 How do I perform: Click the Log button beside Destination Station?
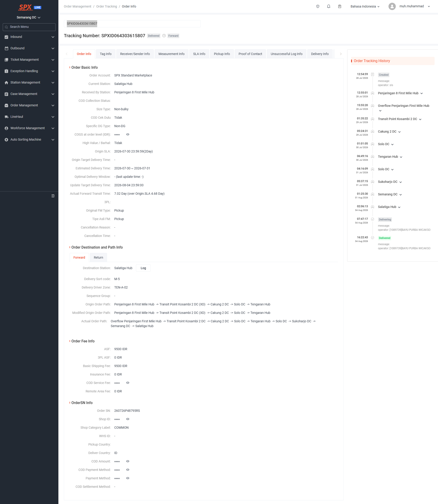tap(143, 268)
